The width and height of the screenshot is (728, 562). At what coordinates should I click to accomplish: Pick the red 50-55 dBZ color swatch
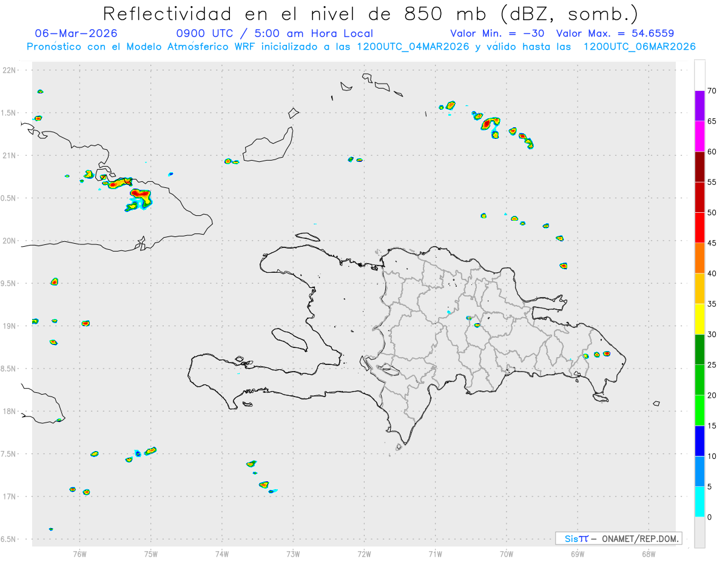[x=699, y=197]
